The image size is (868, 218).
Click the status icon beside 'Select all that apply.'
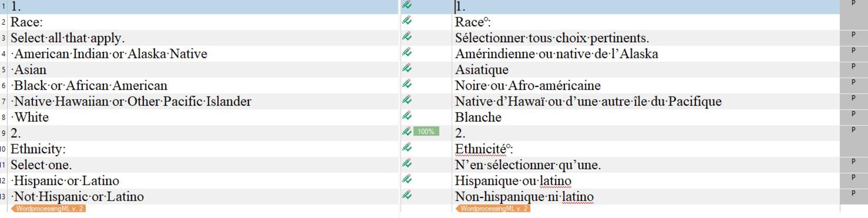(x=407, y=37)
